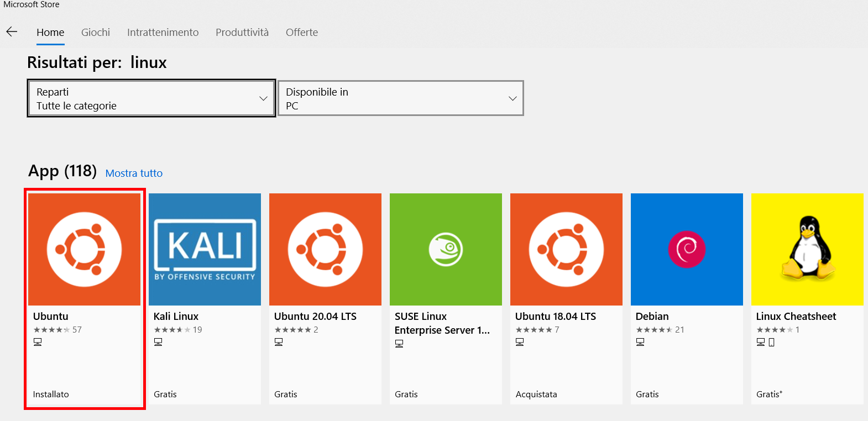
Task: Open the Linux Cheatsheet title
Action: [x=796, y=317]
